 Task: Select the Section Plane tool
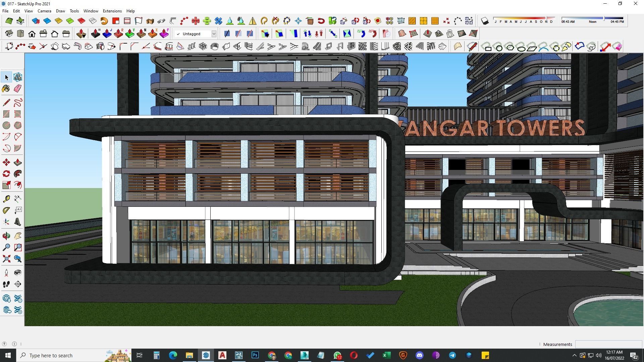click(18, 284)
